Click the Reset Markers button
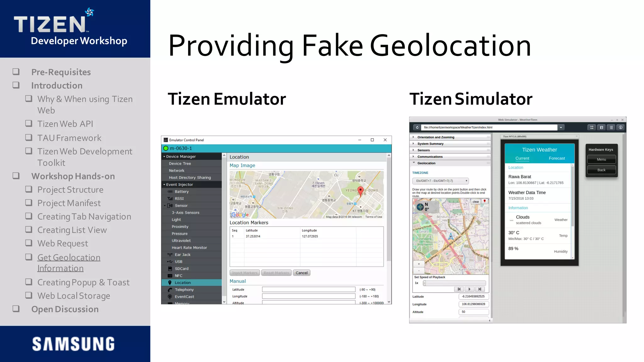Viewport: 644px width, 362px height. [x=276, y=273]
